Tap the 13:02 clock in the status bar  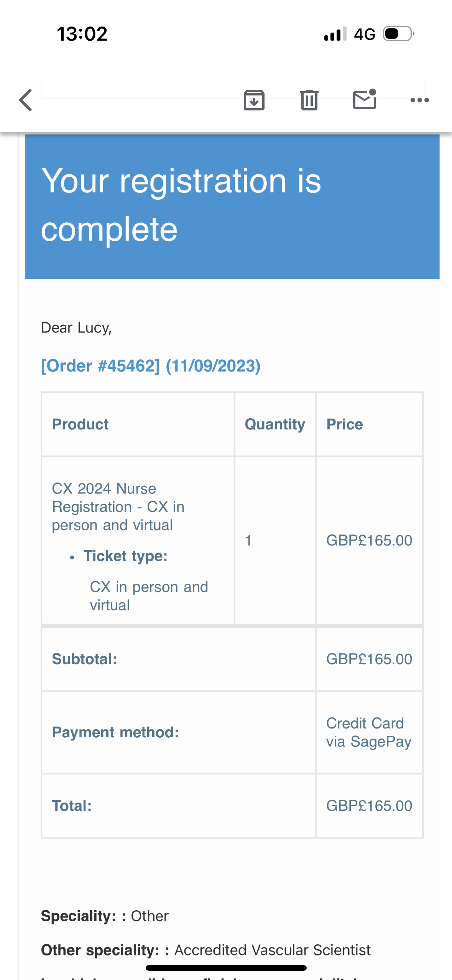click(x=82, y=34)
